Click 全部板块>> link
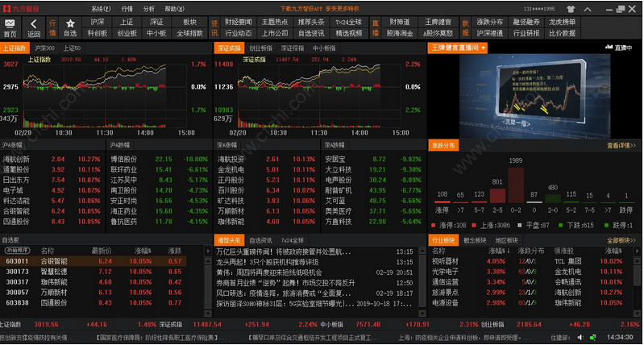Viewport: 644px width, 345px height. click(x=621, y=240)
